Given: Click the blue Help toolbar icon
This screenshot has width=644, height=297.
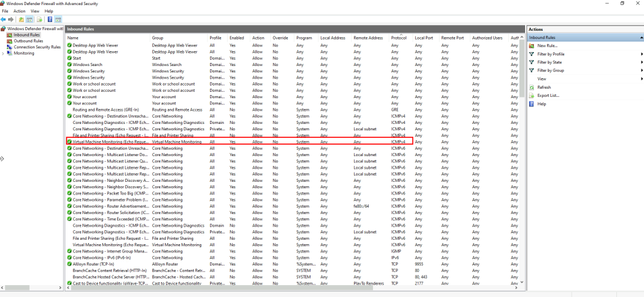Looking at the screenshot, I should click(50, 20).
